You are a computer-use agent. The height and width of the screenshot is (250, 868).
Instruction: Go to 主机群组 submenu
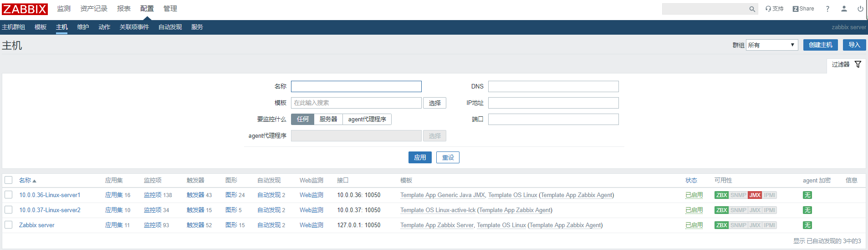14,27
